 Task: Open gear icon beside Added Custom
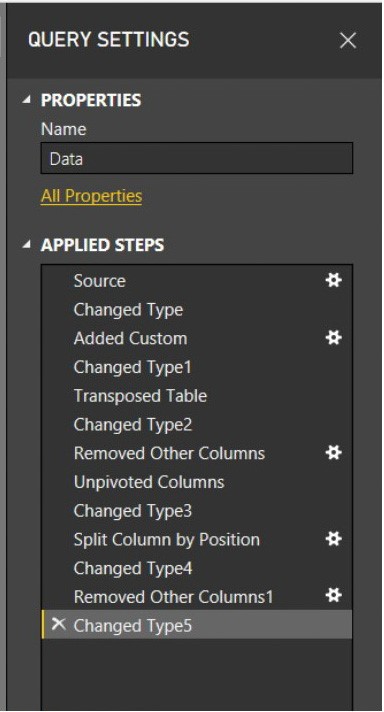[334, 338]
